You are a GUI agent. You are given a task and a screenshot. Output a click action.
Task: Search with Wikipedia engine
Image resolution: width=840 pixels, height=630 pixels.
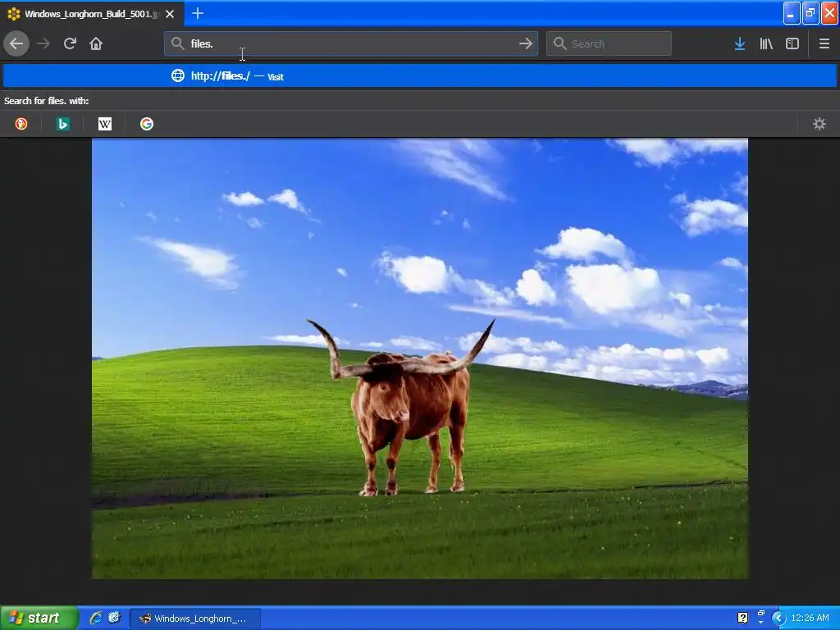pyautogui.click(x=105, y=125)
